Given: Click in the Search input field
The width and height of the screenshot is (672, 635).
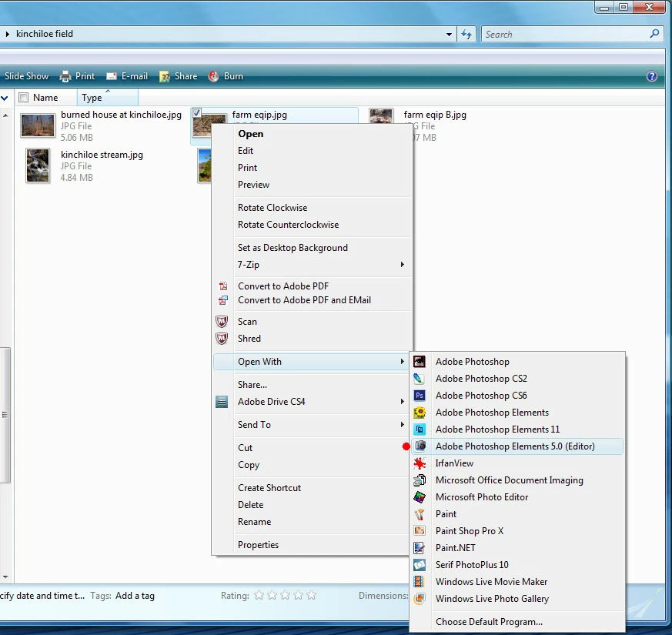Looking at the screenshot, I should coord(566,35).
